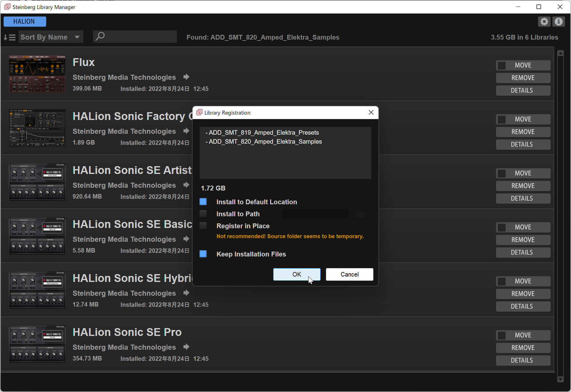Click the arrow next to HALion Sonic SE Pro vendor
Viewport: 571px width, 392px height.
coord(186,347)
